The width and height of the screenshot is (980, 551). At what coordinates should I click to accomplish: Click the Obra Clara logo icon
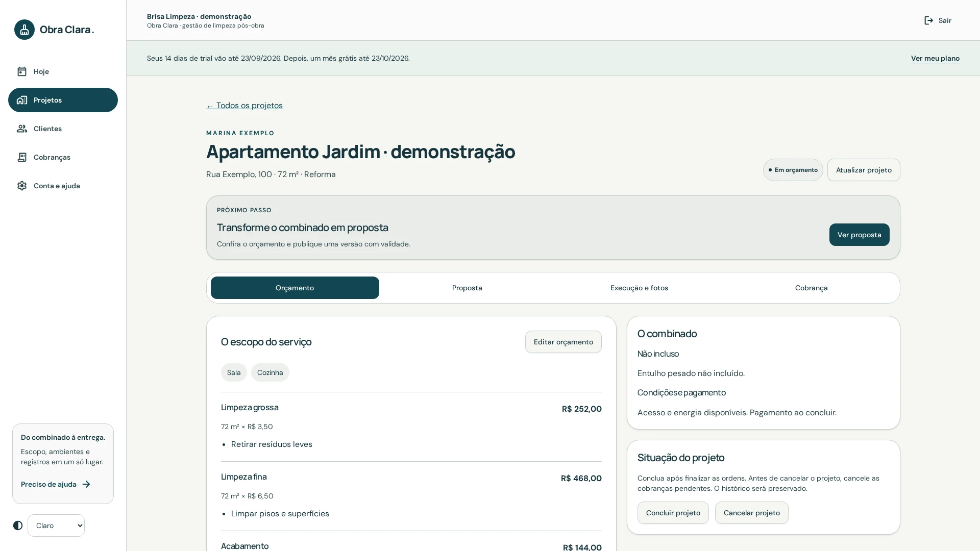pos(24,30)
